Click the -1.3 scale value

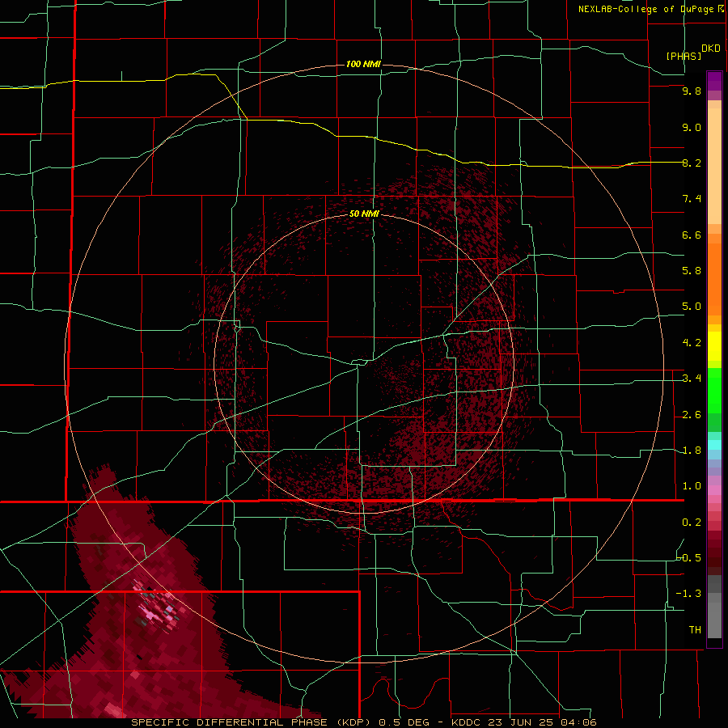(689, 594)
